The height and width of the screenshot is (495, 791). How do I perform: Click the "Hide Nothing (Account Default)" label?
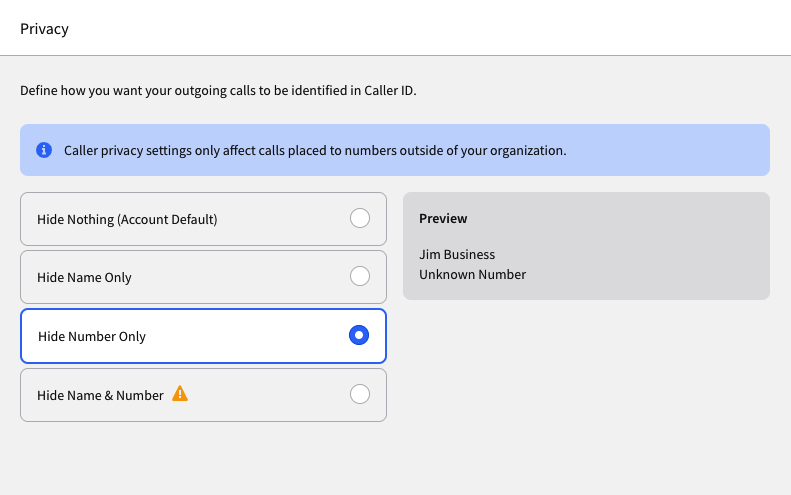(x=127, y=219)
